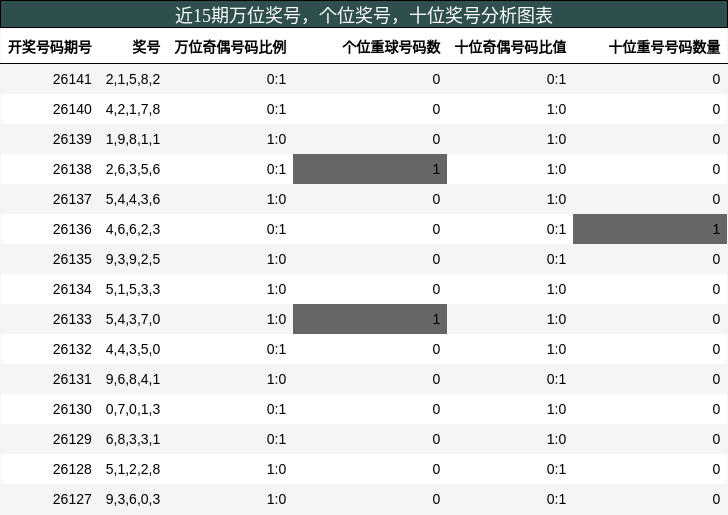This screenshot has width=728, height=515.
Task: Select issue number 26134
Action: click(72, 289)
